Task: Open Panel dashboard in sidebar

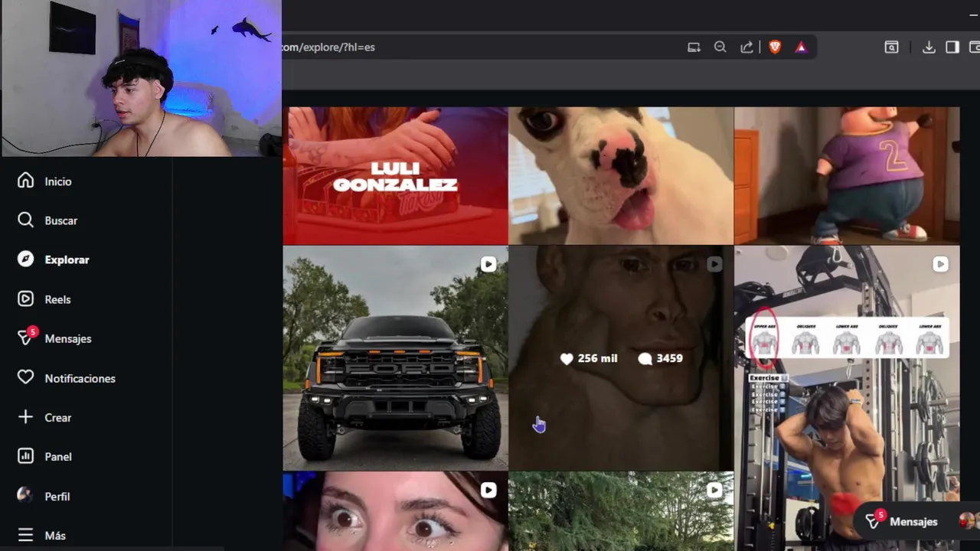Action: [x=46, y=456]
